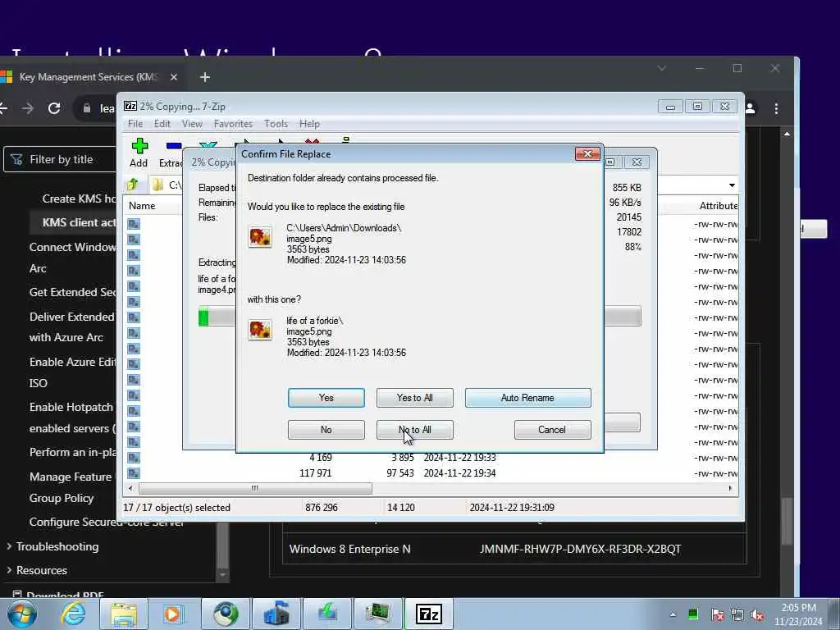Click the browser forward arrow

[28, 108]
